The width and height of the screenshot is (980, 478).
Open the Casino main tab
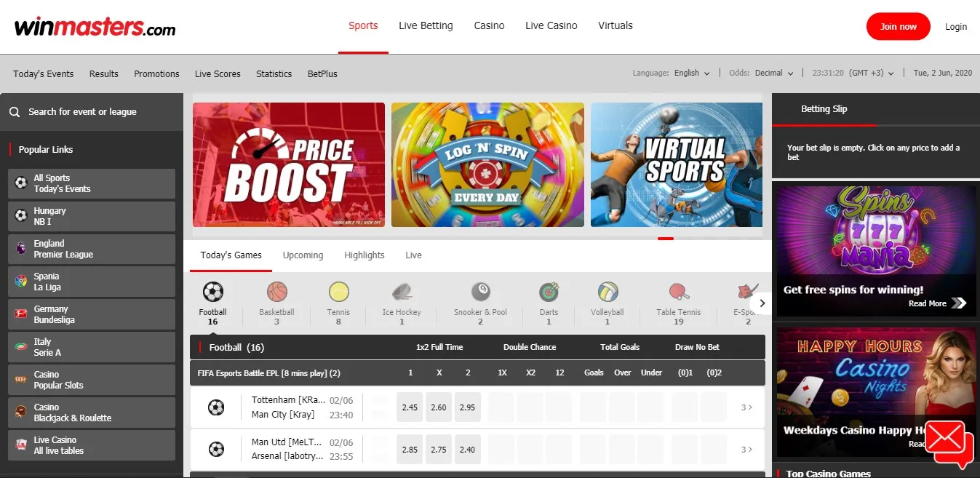489,25
